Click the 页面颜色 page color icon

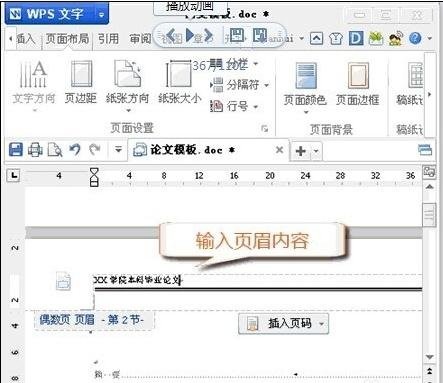click(305, 75)
